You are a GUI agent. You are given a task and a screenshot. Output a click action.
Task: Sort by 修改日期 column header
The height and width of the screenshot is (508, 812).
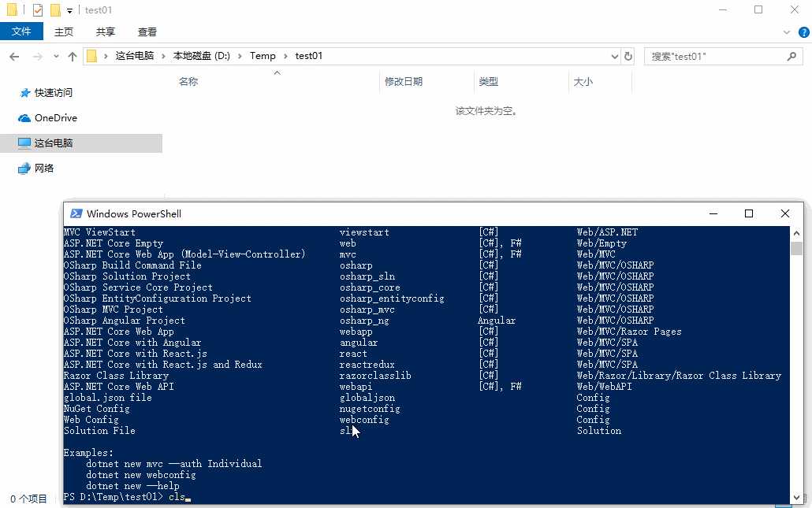click(404, 81)
